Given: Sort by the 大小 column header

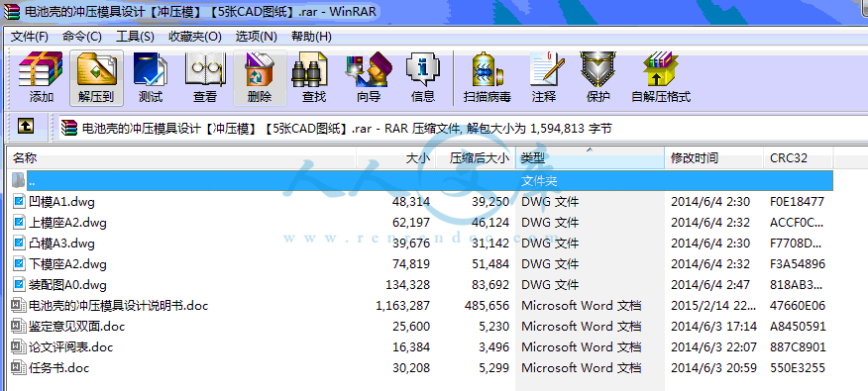Looking at the screenshot, I should click(395, 158).
